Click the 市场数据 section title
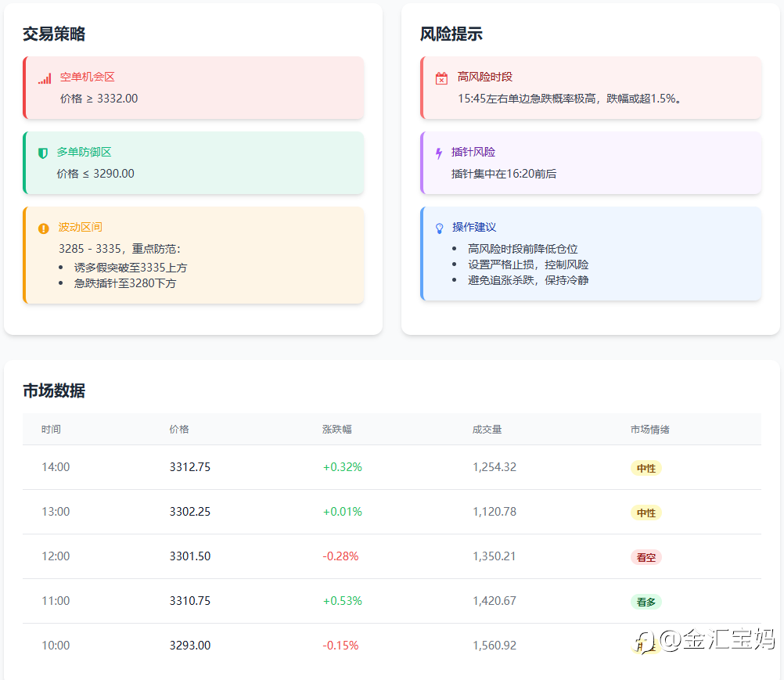784x680 pixels. 54,390
